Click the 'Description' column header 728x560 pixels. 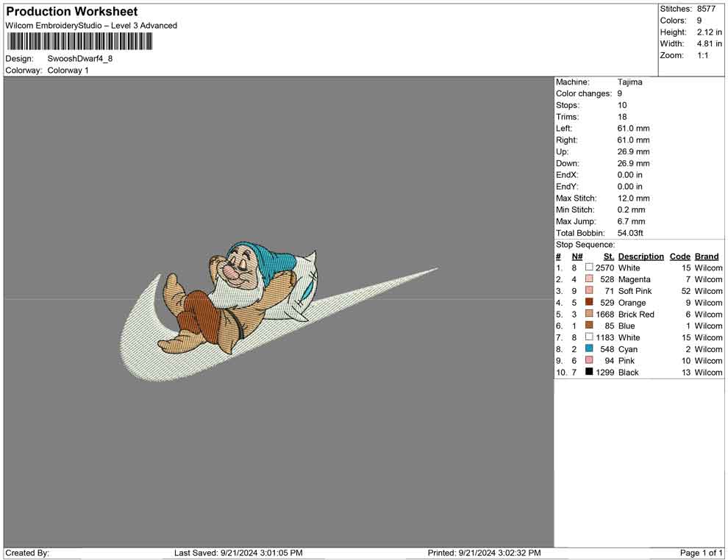tap(640, 256)
